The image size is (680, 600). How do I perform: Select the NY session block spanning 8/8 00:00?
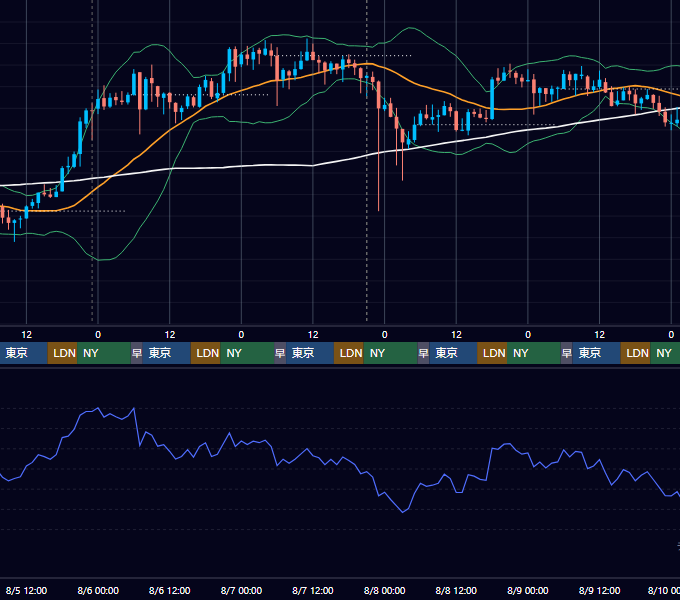pos(390,353)
